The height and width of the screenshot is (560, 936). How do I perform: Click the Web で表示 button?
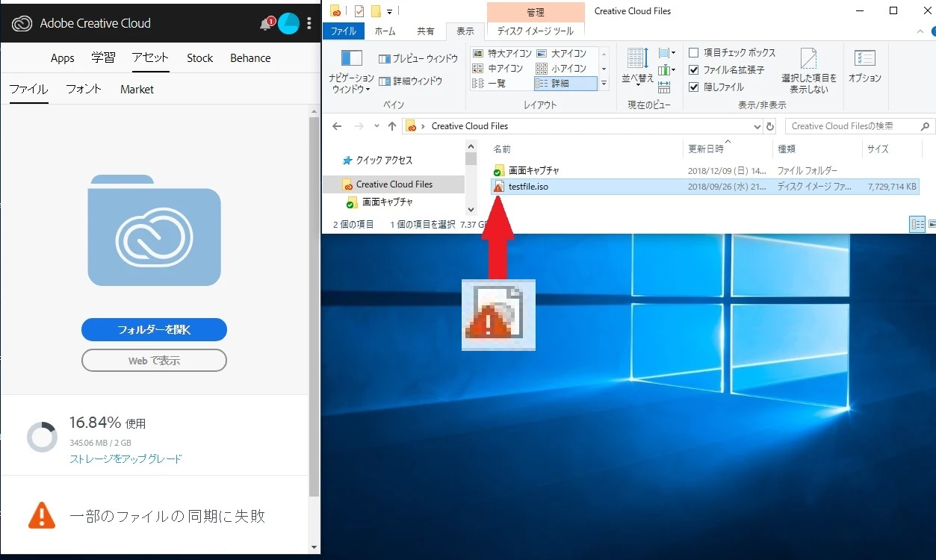154,361
